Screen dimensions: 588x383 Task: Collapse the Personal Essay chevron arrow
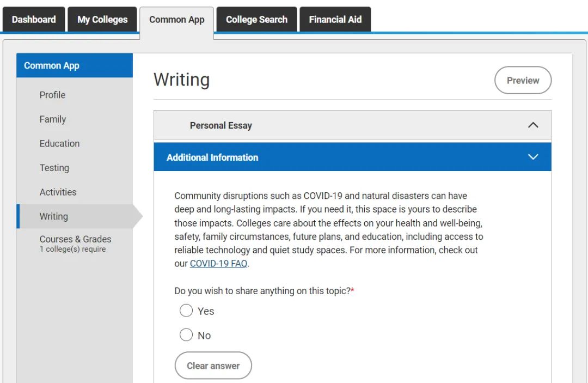[533, 125]
